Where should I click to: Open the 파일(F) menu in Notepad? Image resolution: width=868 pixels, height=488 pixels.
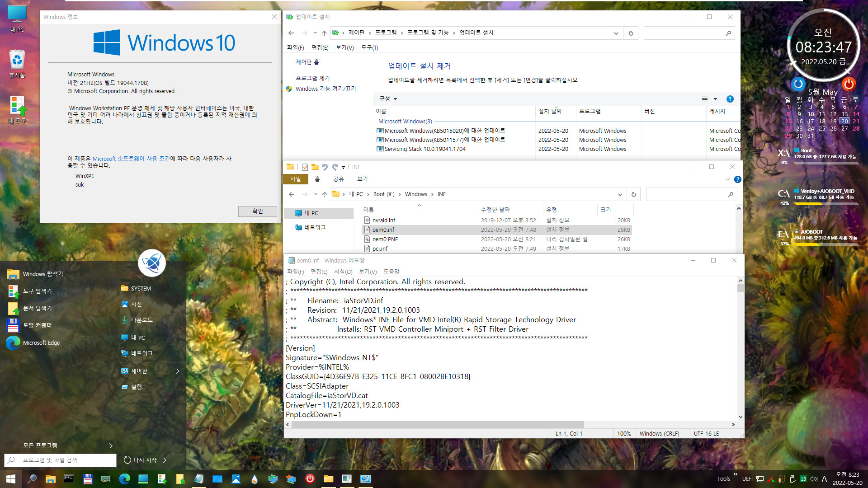[x=296, y=272]
